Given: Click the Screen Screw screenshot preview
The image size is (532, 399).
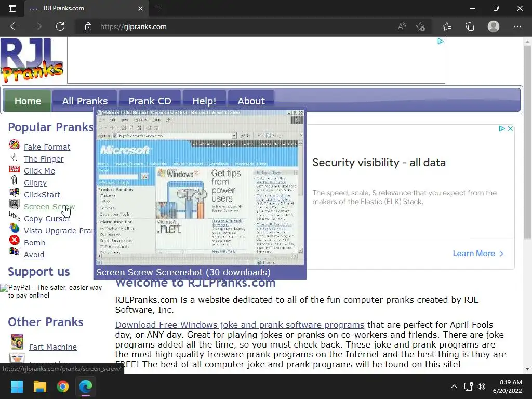Looking at the screenshot, I should click(200, 187).
